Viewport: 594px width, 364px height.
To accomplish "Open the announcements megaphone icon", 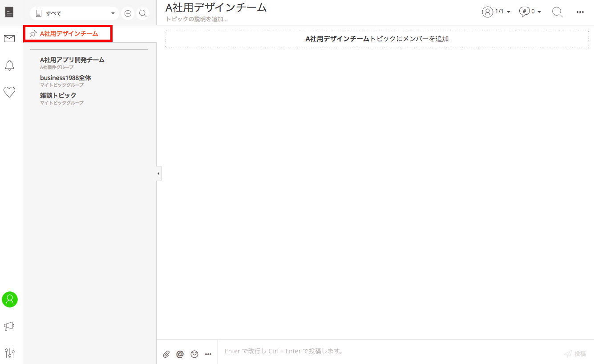I will pos(9,327).
